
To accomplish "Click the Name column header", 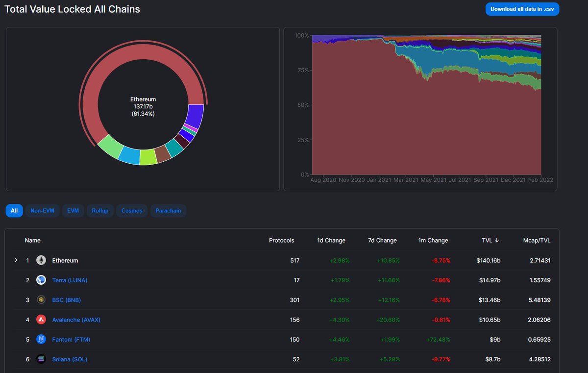I will point(33,240).
